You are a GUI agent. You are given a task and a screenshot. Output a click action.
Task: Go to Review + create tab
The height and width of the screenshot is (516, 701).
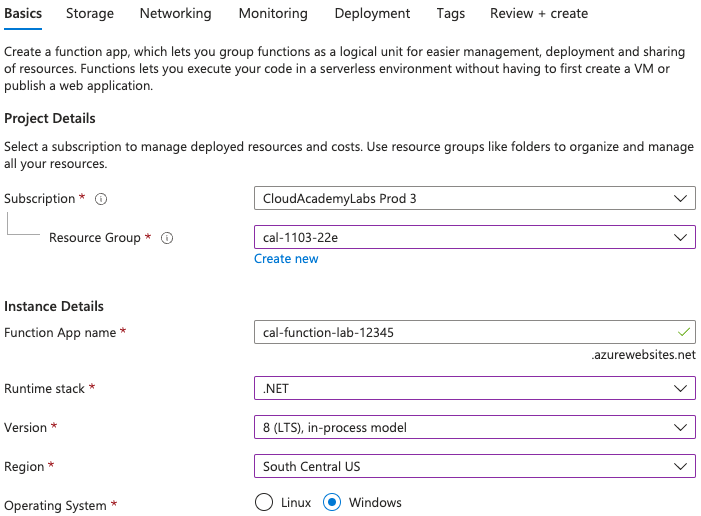(x=538, y=14)
